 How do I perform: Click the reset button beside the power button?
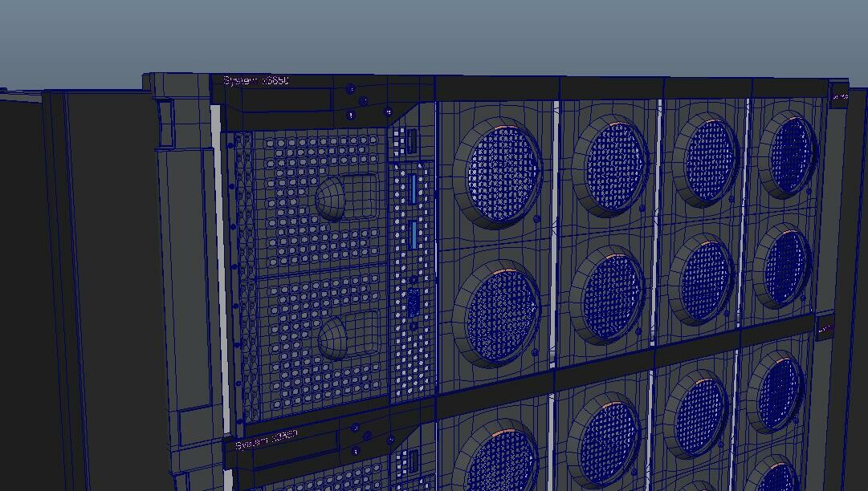pos(350,115)
